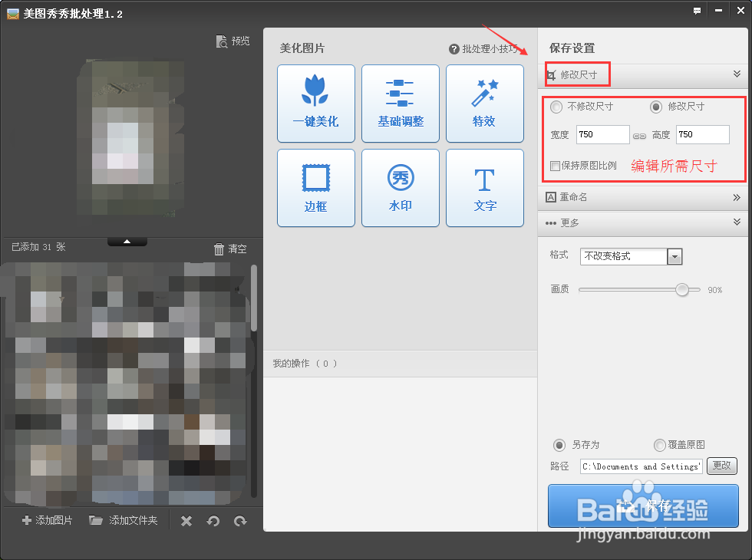The width and height of the screenshot is (752, 560).
Task: Open the 基础调整 (basic adjust) tool
Action: coord(400,104)
